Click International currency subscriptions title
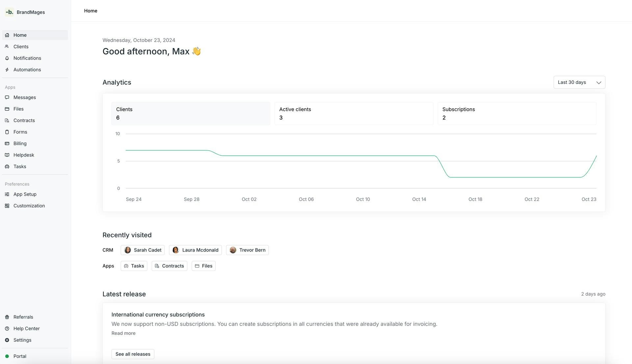The height and width of the screenshot is (364, 632). click(x=158, y=315)
